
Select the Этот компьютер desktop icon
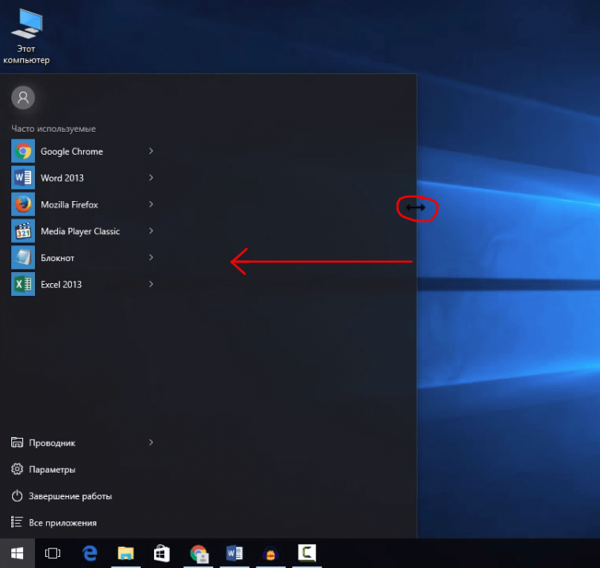coord(26,37)
